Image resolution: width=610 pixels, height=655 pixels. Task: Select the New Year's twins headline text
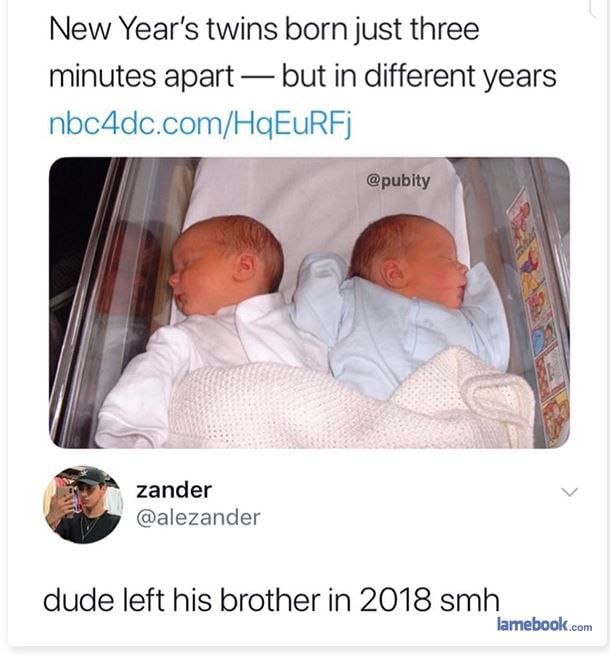pyautogui.click(x=302, y=52)
